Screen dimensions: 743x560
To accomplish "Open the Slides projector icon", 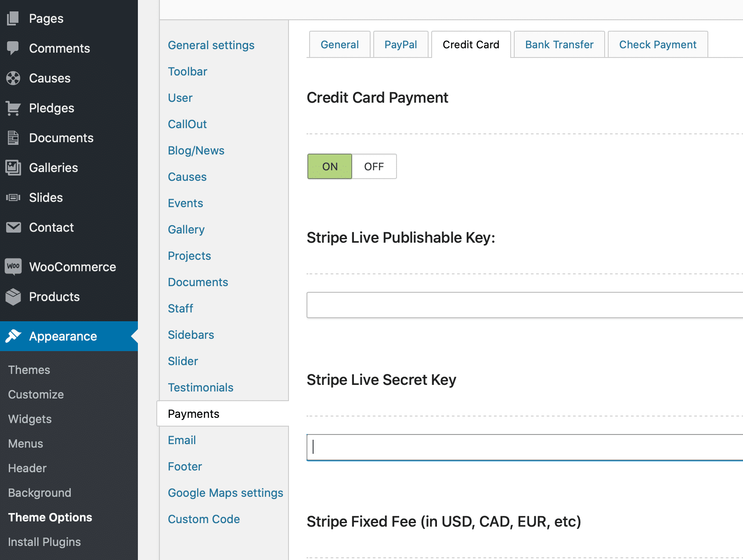I will [14, 197].
